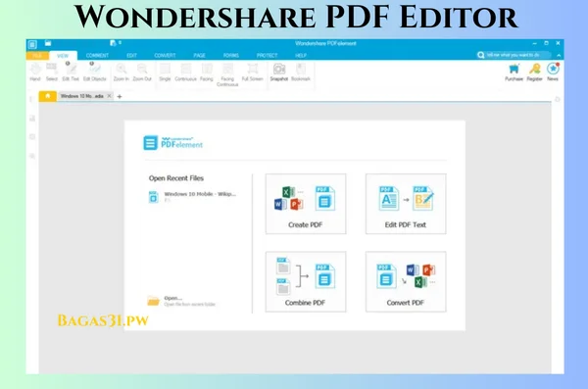Activate the Edit Text tool

click(x=71, y=73)
